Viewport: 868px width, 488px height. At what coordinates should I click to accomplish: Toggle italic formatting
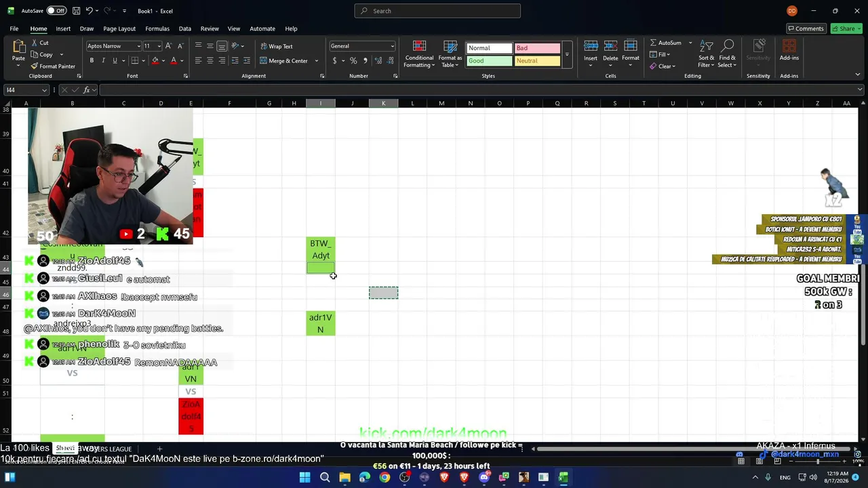coord(103,60)
